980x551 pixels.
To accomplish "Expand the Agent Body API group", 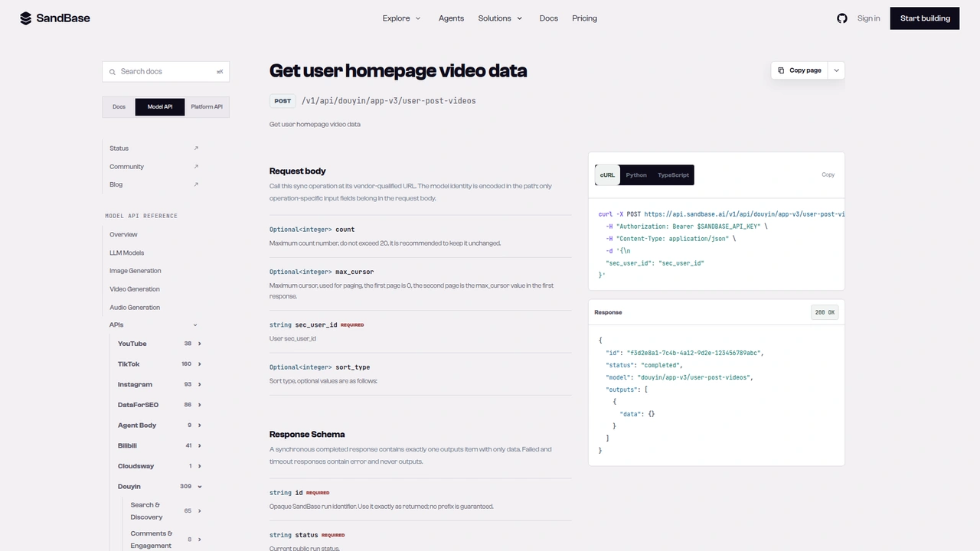I will coord(200,425).
